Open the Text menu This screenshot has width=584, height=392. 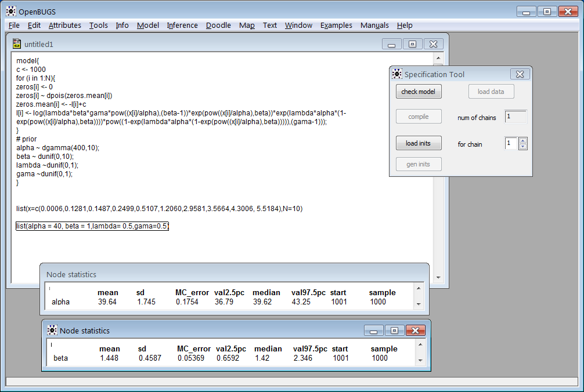(270, 26)
